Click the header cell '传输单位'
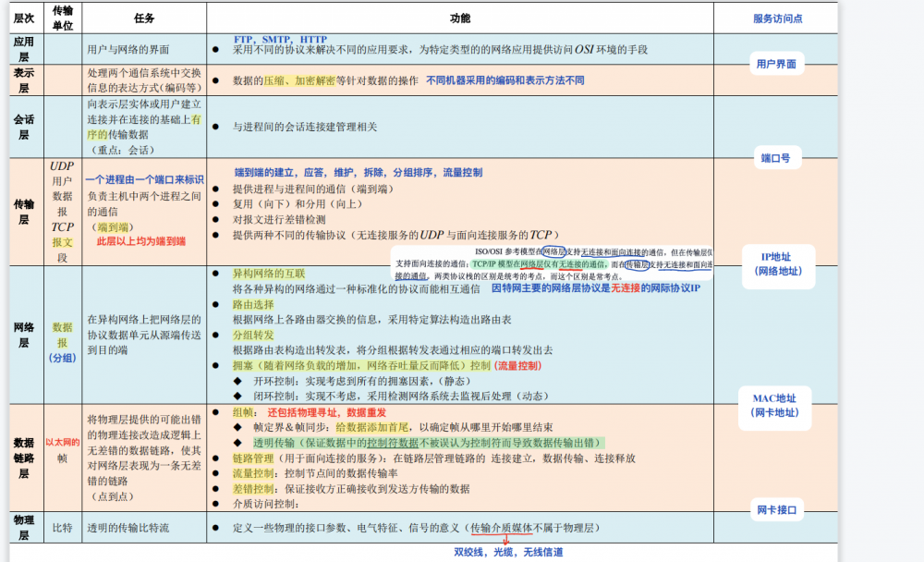 click(x=63, y=18)
